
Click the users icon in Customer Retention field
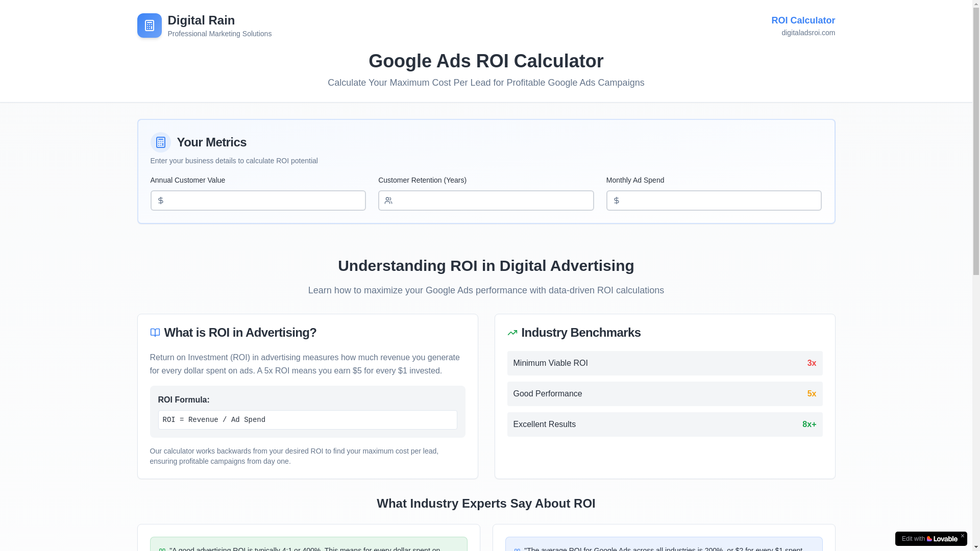click(388, 201)
